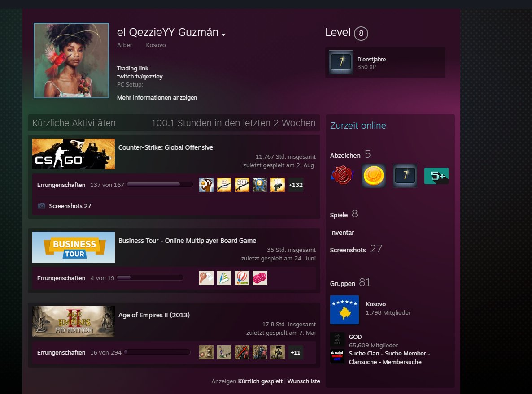Click the Business Tour achievements progress bar
This screenshot has height=394, width=532.
coord(150,278)
